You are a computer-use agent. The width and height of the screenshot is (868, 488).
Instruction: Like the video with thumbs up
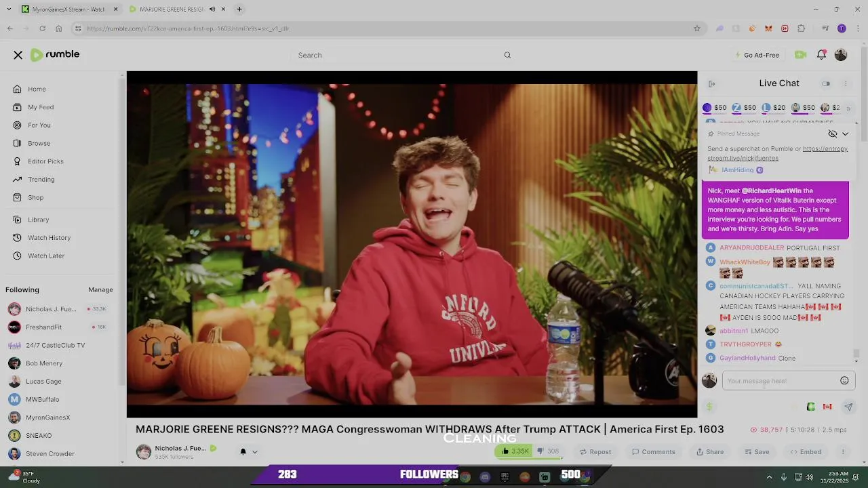tap(515, 451)
